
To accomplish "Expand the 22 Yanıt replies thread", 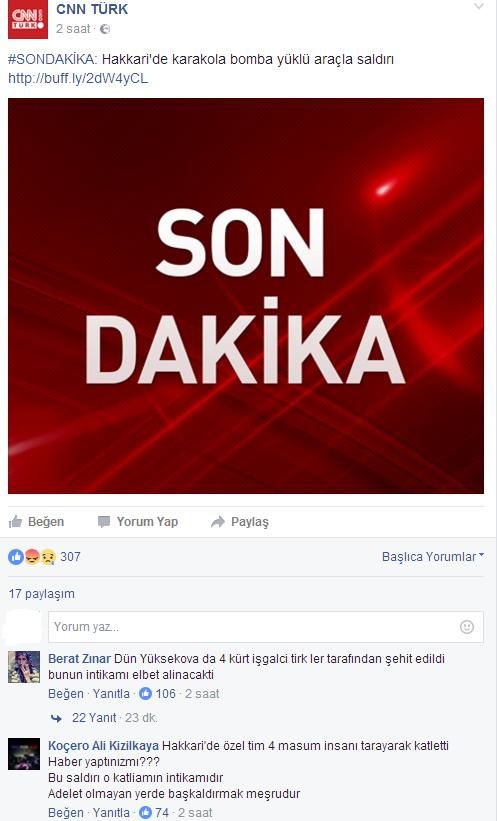I will 94,718.
